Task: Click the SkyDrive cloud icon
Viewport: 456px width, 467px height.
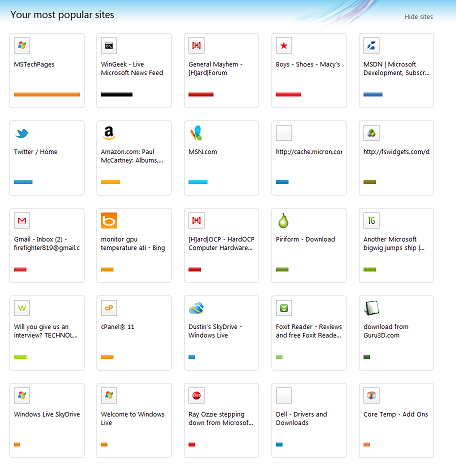Action: point(196,308)
